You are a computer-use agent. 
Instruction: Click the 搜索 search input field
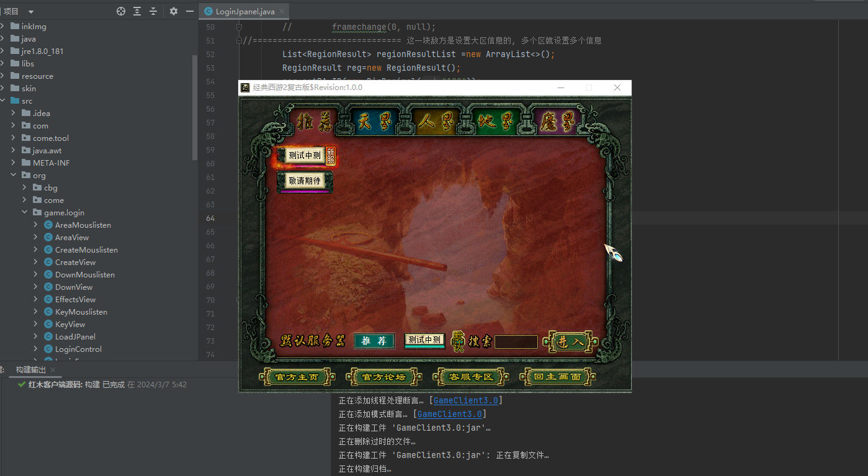pyautogui.click(x=516, y=342)
